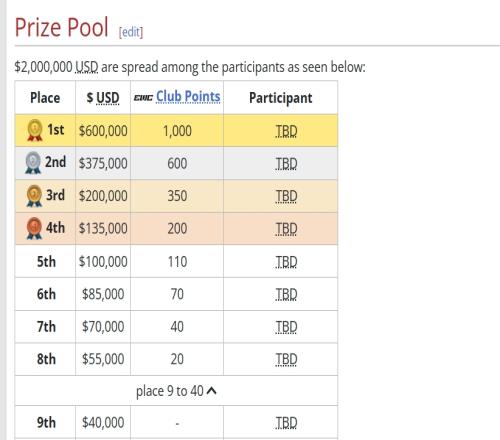The width and height of the screenshot is (500, 440).
Task: Click the USD abbreviation in the description
Action: 87,67
